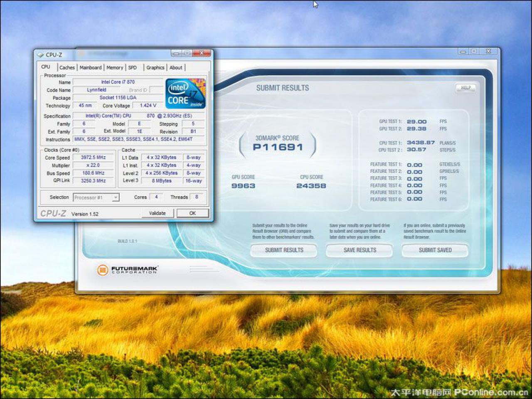Click the Bus Speed value 180.6 MHz
Screen dimensions: 532x399
pyautogui.click(x=94, y=173)
